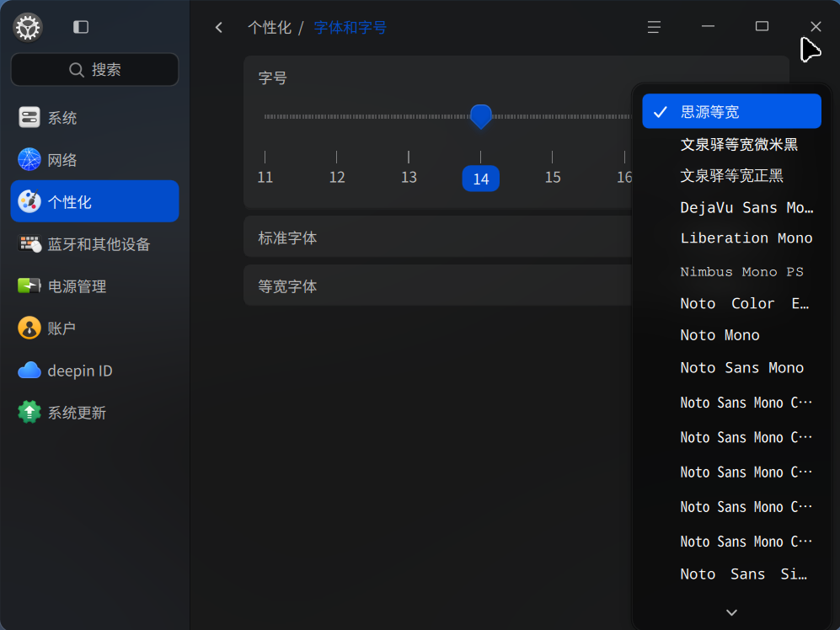The height and width of the screenshot is (630, 840).
Task: Click the 字号 section heading
Action: click(x=273, y=78)
